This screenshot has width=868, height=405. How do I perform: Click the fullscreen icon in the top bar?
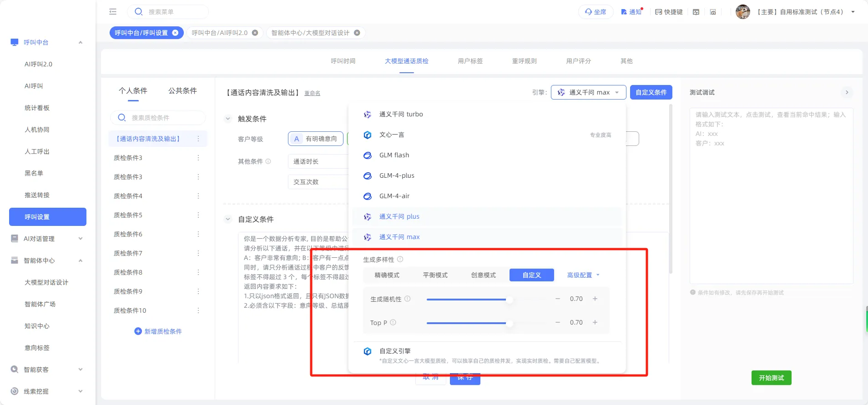[x=713, y=12]
